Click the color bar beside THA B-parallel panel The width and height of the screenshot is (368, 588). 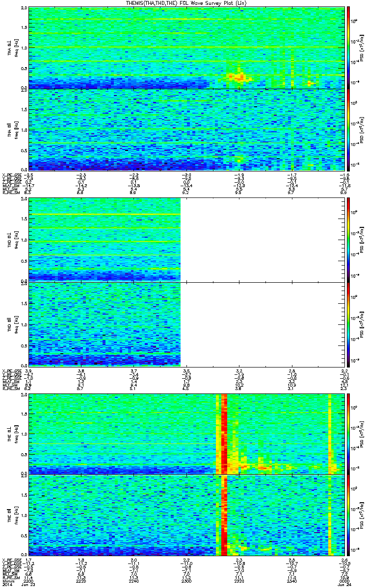click(x=348, y=129)
